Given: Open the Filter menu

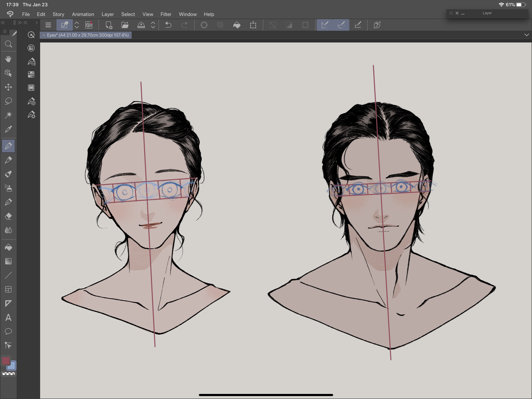Looking at the screenshot, I should click(166, 14).
